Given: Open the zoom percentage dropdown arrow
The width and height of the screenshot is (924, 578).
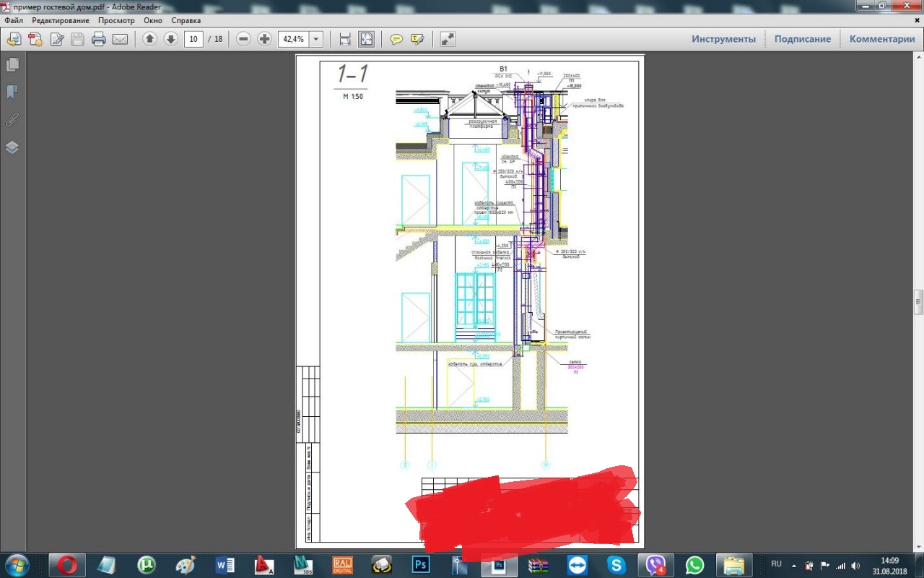Looking at the screenshot, I should tap(316, 39).
